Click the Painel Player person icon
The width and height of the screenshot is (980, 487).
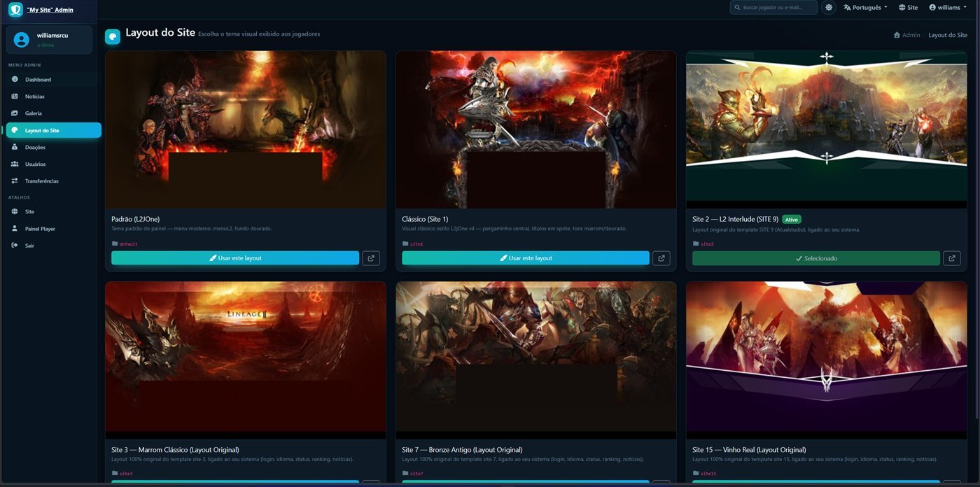15,229
